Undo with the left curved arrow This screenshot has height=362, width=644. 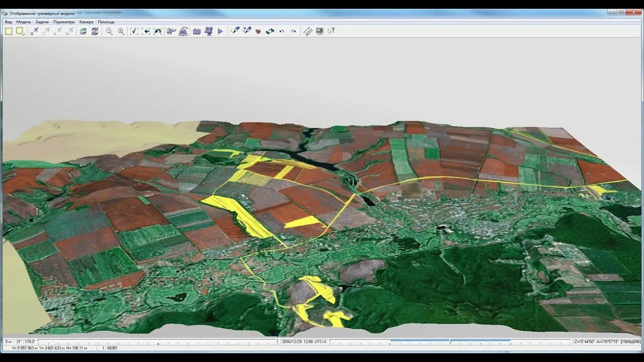[282, 31]
